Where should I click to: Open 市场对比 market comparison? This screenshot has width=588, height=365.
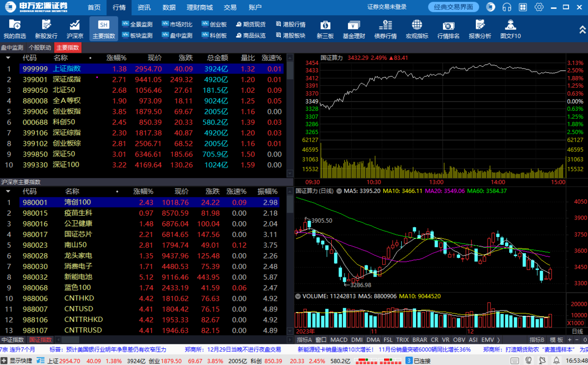click(x=177, y=24)
